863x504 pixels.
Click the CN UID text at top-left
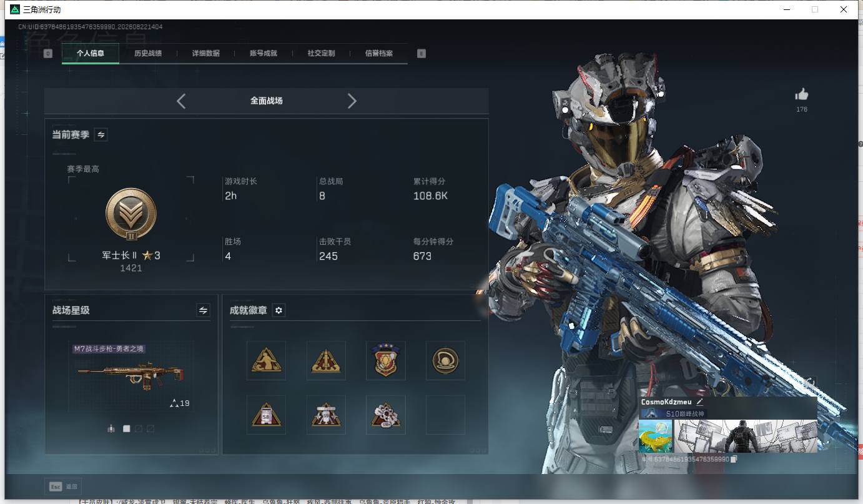[90, 27]
